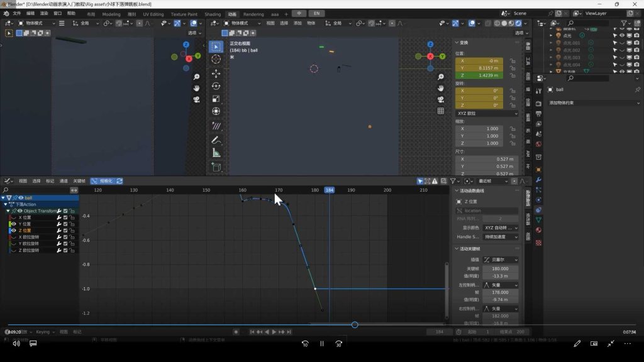Screen dimensions: 644x362
Task: Hide the Y 位置 curve with eye icon
Action: 13,224
